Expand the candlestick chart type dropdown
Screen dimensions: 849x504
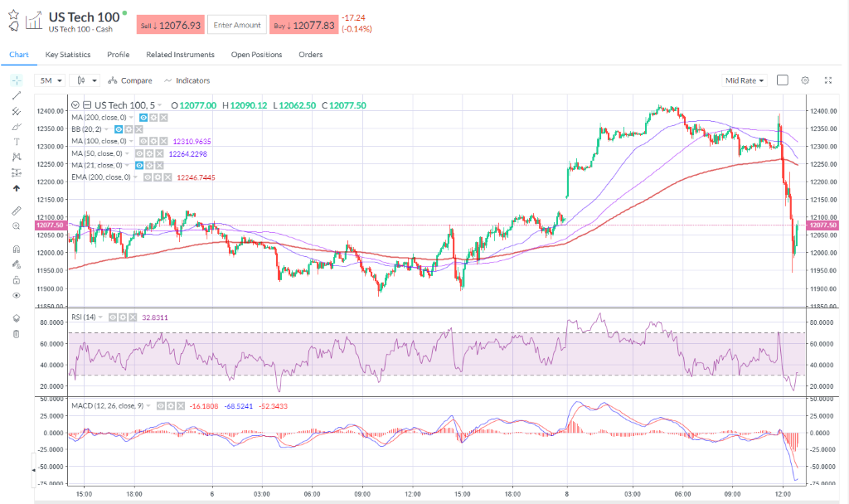coord(85,80)
